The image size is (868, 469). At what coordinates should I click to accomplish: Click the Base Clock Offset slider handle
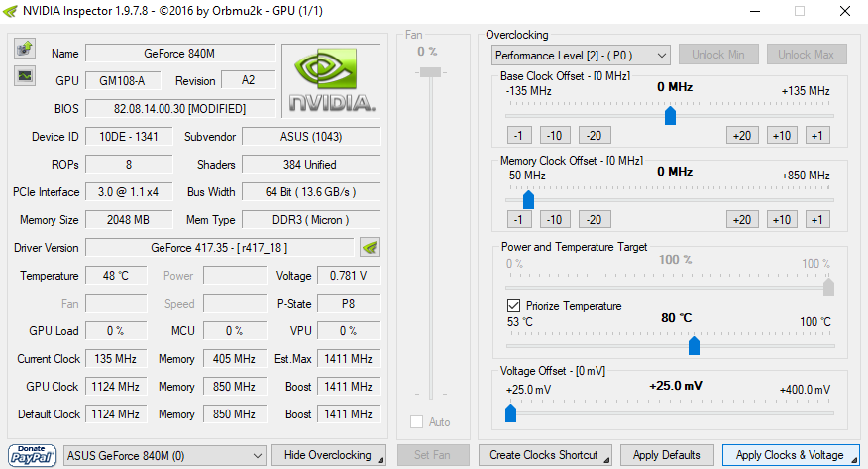click(x=670, y=115)
